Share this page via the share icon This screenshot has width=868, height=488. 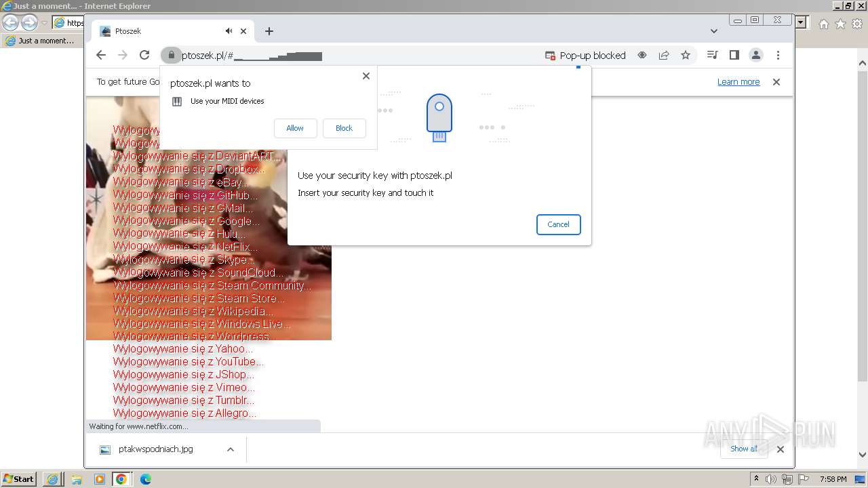(x=664, y=56)
